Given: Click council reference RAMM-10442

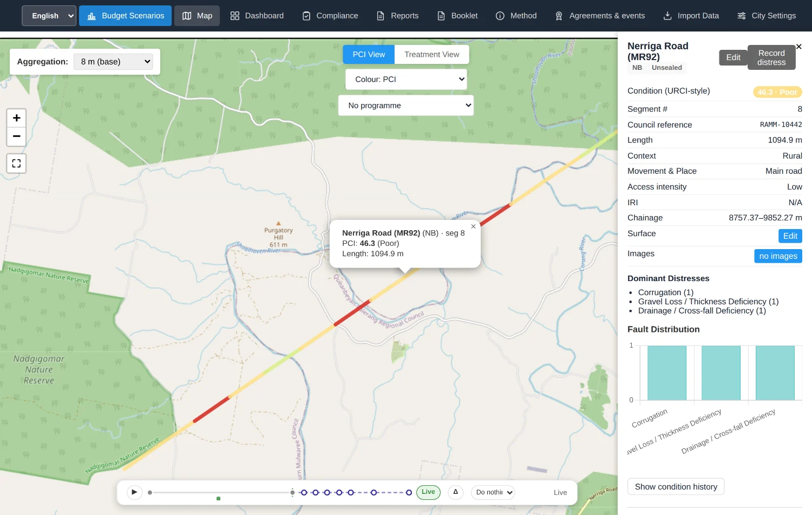Looking at the screenshot, I should point(781,125).
